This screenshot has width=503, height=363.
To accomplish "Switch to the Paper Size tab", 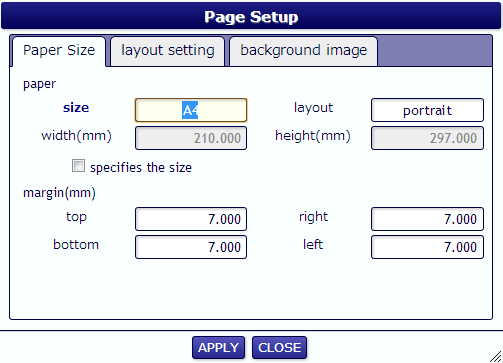I will tap(59, 51).
